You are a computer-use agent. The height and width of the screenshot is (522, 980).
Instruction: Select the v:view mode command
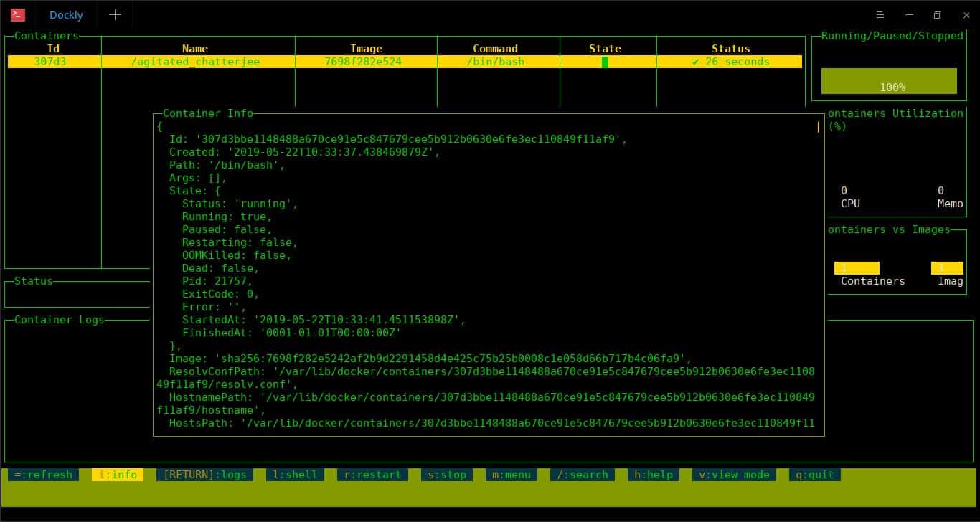tap(734, 475)
